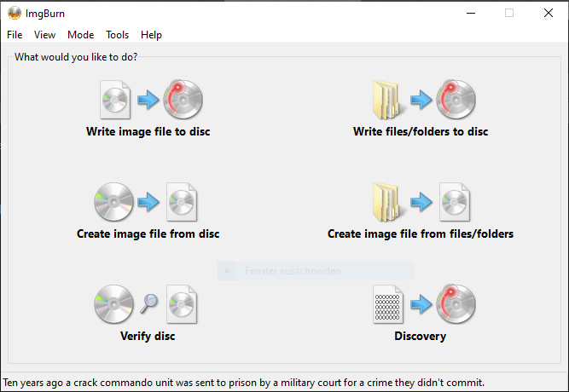Open the Tools menu

117,35
